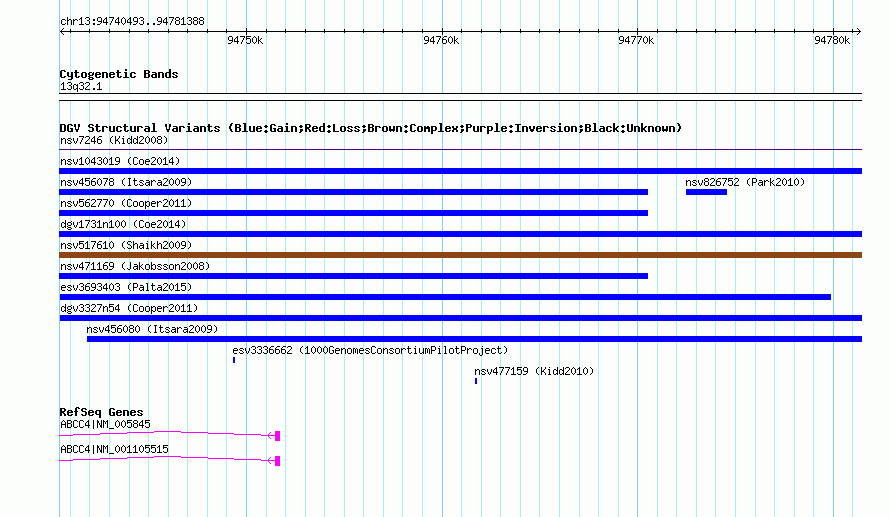
Task: Select the 13q32.1 cytogenetic band label
Action: (x=81, y=86)
